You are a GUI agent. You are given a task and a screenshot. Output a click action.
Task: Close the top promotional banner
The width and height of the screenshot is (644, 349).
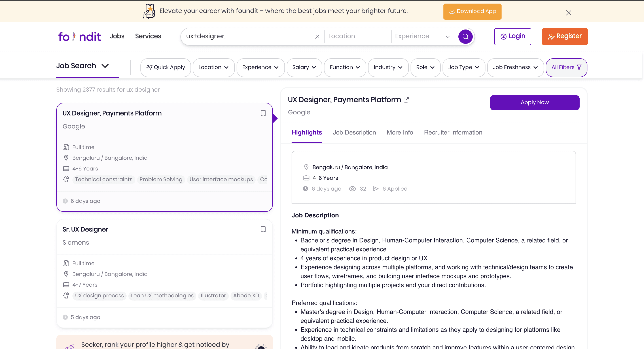[568, 13]
